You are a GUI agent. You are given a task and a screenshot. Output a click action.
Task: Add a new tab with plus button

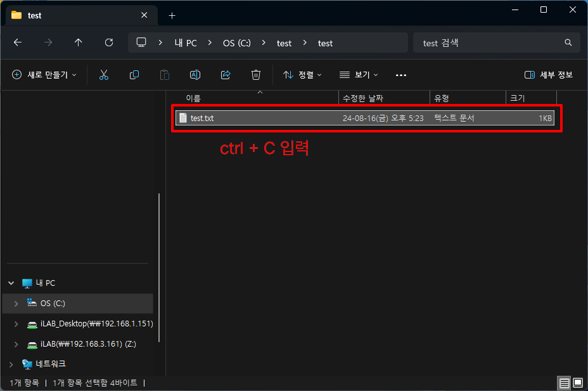click(x=172, y=15)
